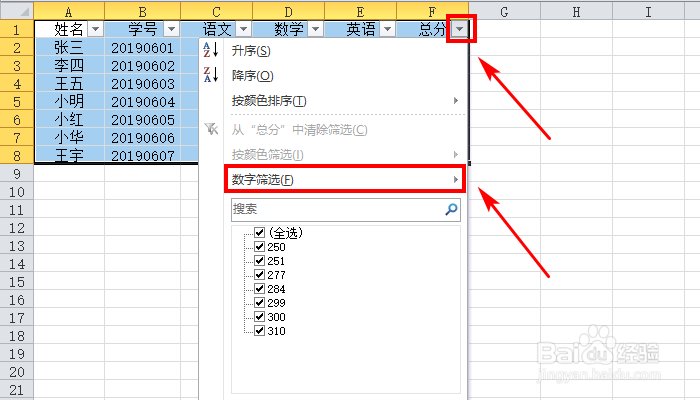The width and height of the screenshot is (700, 400).
Task: Click the cell containing 20190606
Action: click(142, 138)
